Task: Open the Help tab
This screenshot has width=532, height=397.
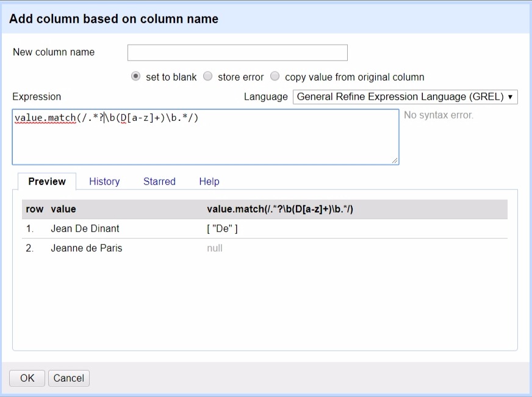Action: click(210, 181)
